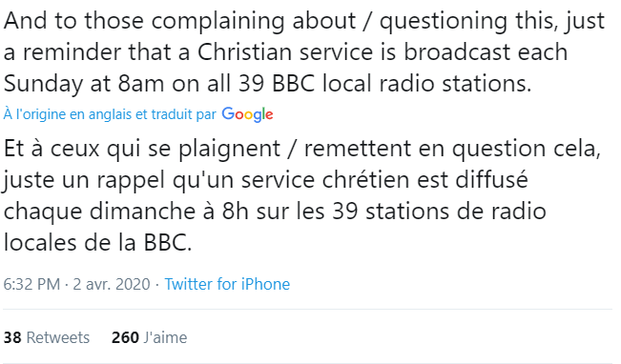The height and width of the screenshot is (364, 621).
Task: Click 'BBC' in the English tweet text
Action: coord(293,84)
